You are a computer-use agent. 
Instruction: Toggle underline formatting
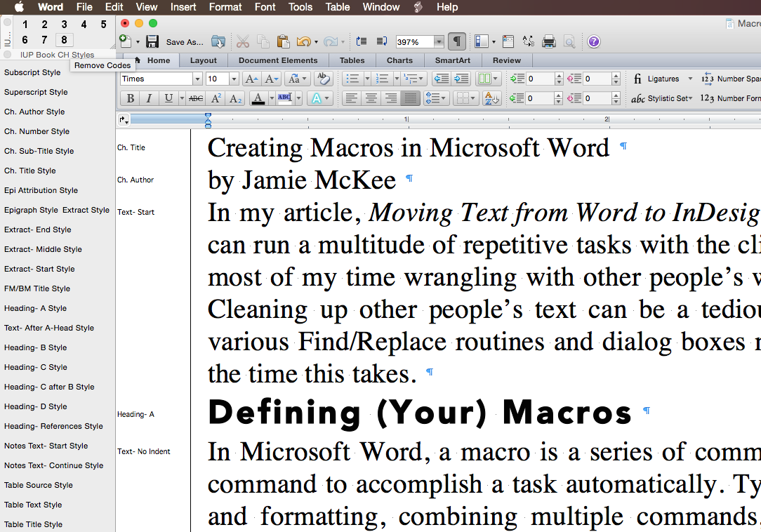pyautogui.click(x=168, y=98)
